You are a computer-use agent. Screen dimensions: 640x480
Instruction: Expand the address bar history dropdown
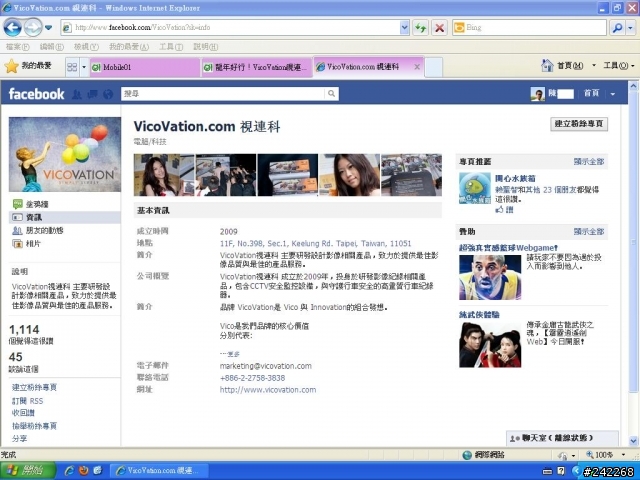click(x=404, y=28)
